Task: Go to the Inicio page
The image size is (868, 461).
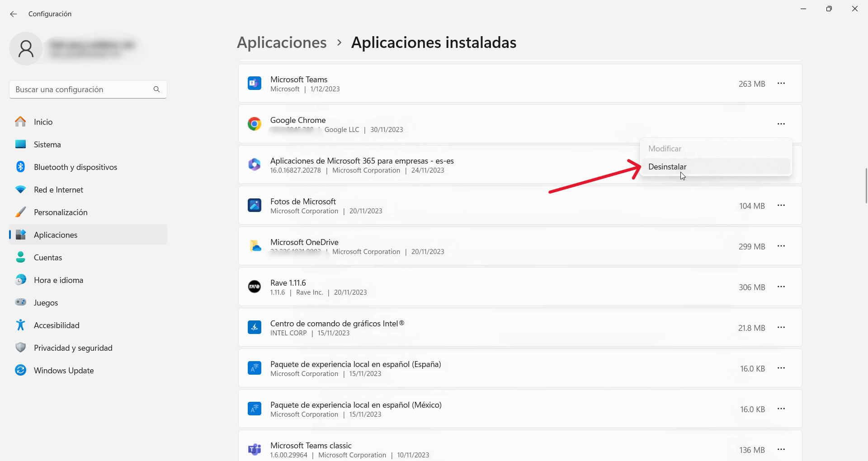Action: tap(88, 122)
